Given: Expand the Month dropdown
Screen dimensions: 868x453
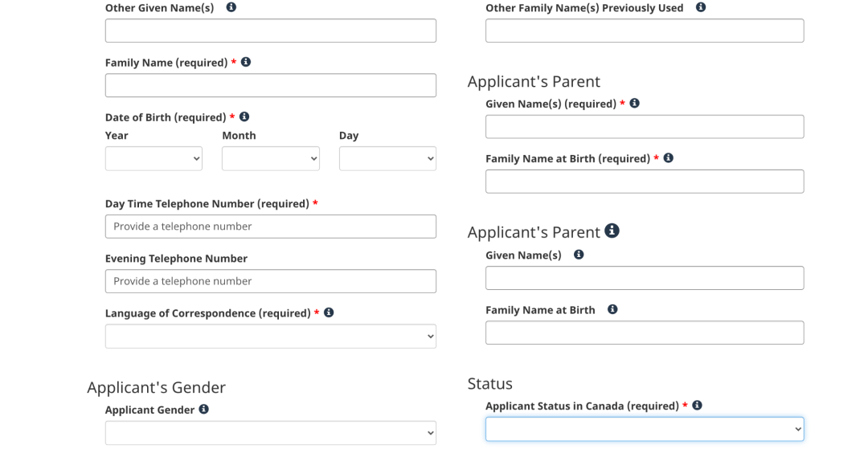Looking at the screenshot, I should pyautogui.click(x=271, y=159).
